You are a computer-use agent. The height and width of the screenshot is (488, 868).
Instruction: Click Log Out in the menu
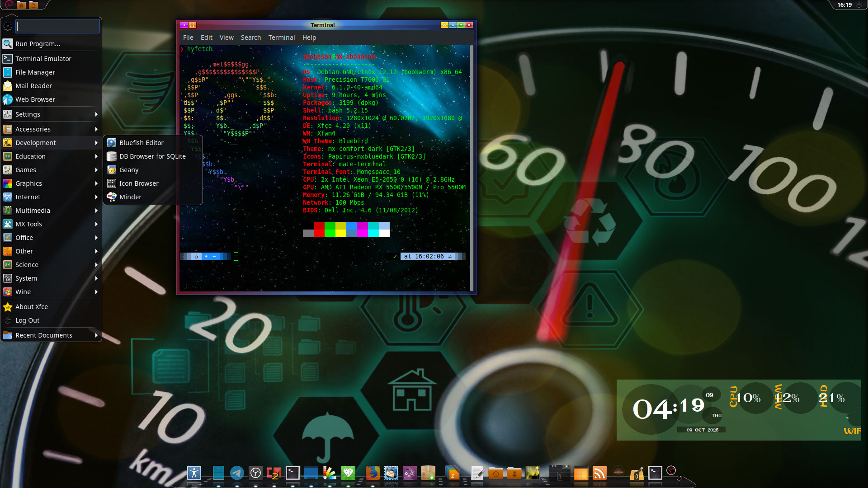pyautogui.click(x=27, y=320)
